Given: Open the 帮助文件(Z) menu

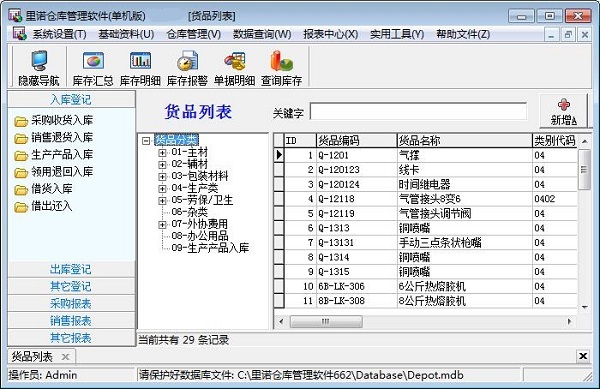Looking at the screenshot, I should click(463, 34).
